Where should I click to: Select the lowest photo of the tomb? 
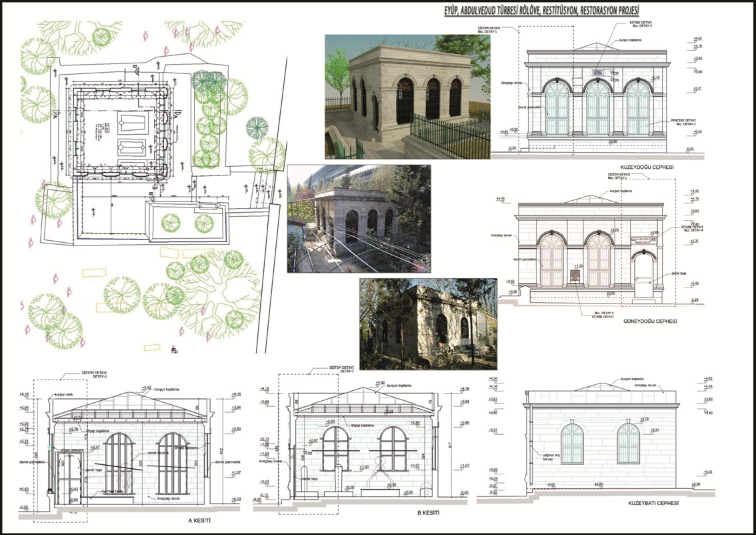(427, 323)
